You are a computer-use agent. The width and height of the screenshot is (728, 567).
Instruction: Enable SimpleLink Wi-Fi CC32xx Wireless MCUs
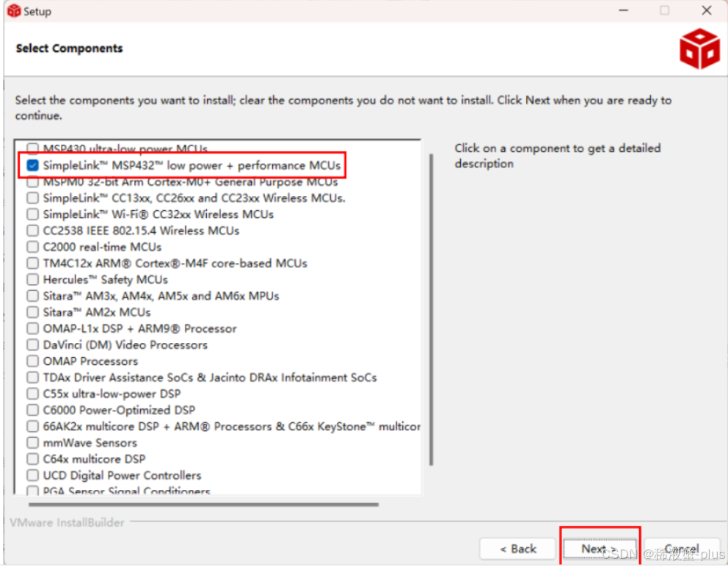(32, 214)
